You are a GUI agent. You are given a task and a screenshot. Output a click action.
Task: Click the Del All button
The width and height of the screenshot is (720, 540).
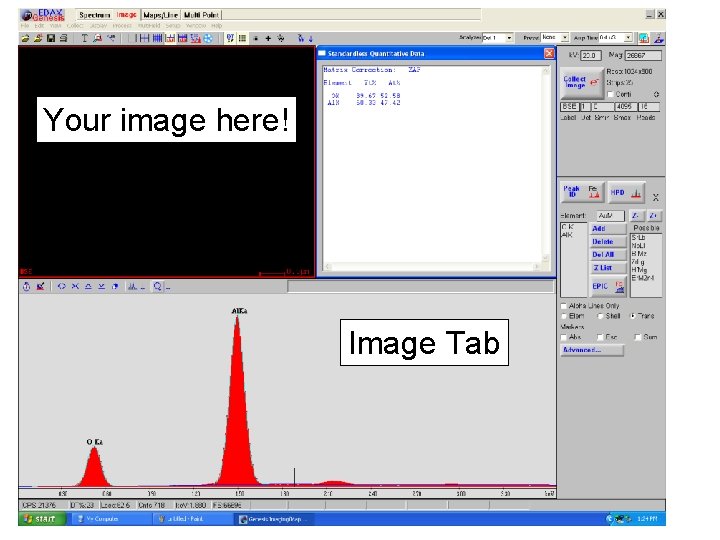pyautogui.click(x=608, y=255)
